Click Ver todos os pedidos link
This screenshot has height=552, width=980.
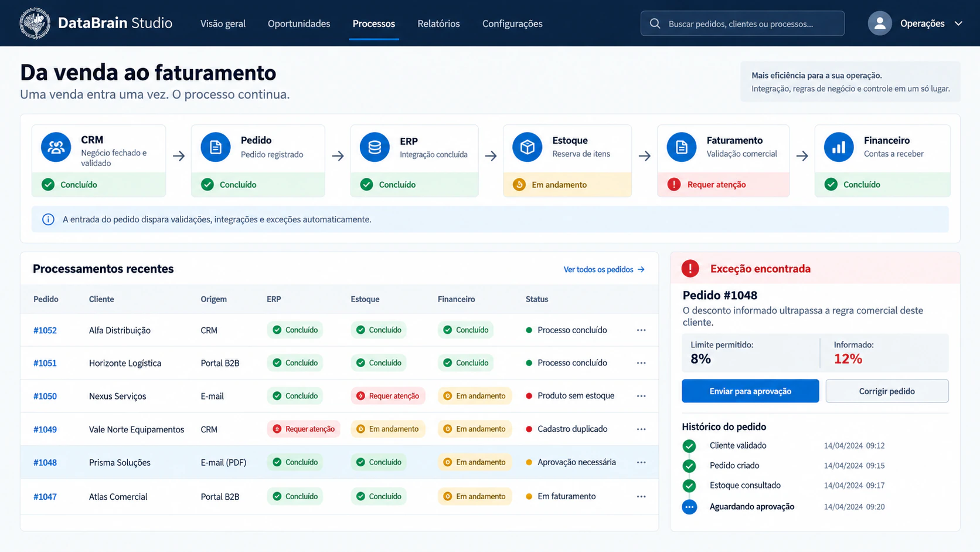[x=604, y=269]
